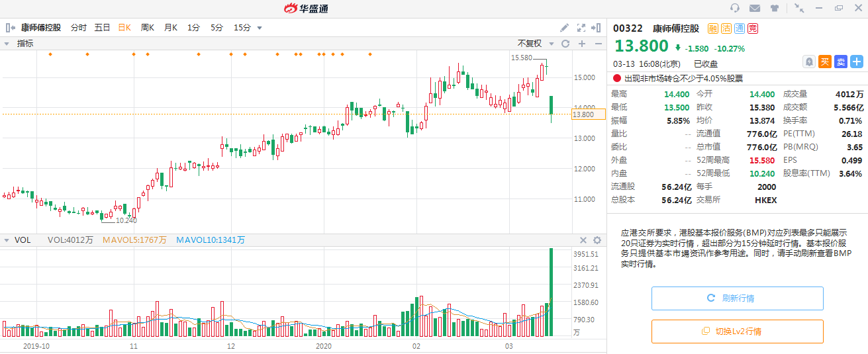
Task: Zoom in chart with plus icon
Action: [582, 44]
